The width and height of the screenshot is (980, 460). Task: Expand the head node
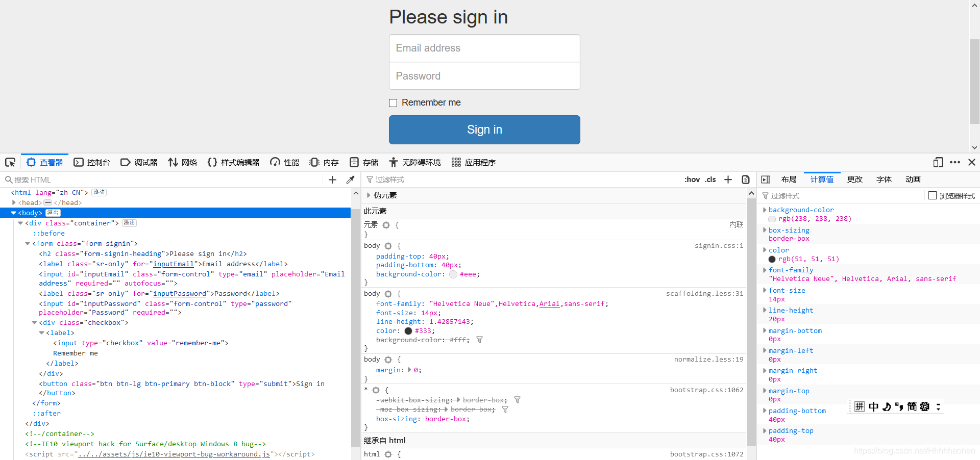click(x=14, y=202)
